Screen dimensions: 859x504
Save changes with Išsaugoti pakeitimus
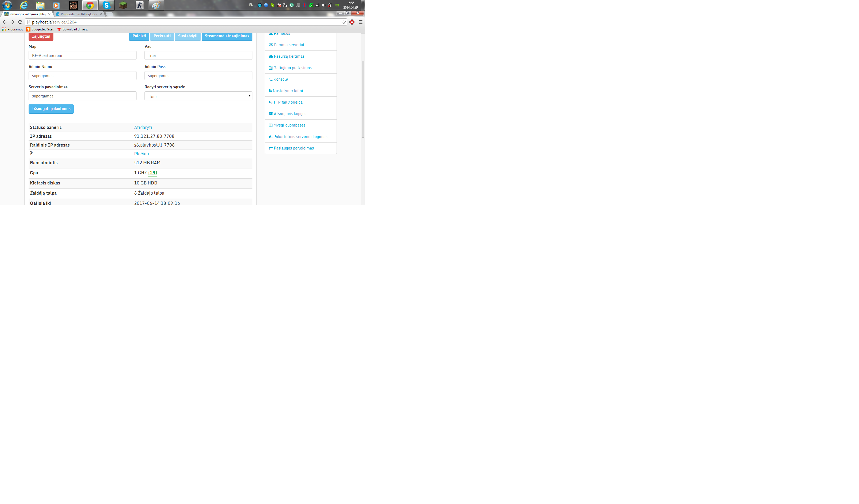[51, 109]
